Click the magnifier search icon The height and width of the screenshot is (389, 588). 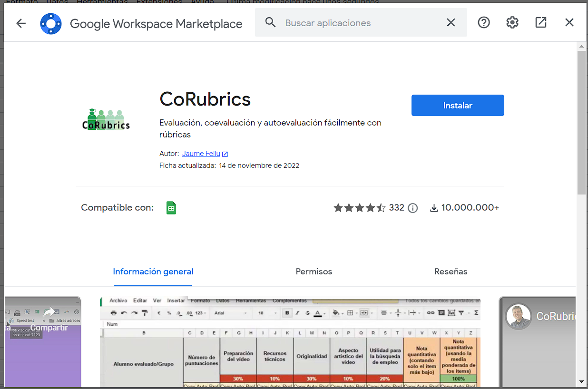click(x=270, y=22)
